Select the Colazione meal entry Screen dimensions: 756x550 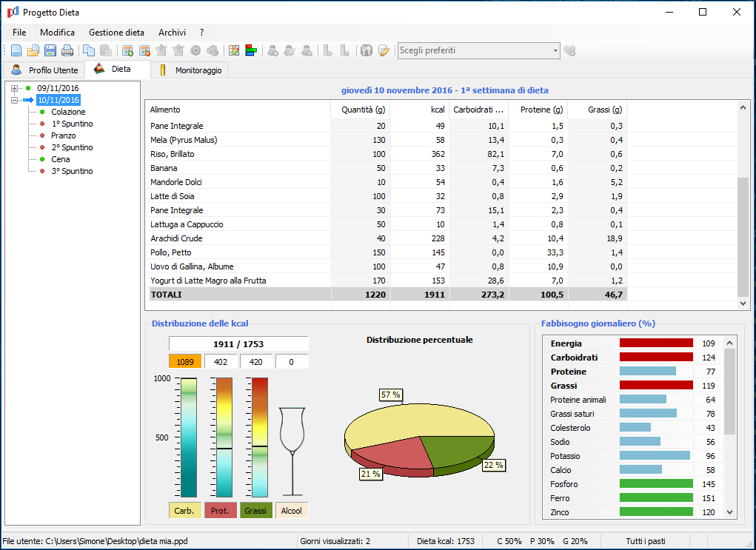(x=68, y=112)
